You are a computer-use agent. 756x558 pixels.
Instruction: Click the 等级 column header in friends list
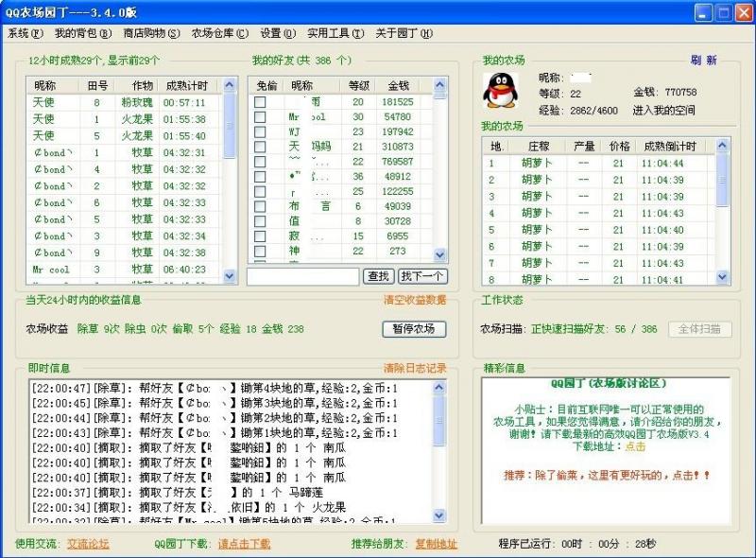coord(359,86)
